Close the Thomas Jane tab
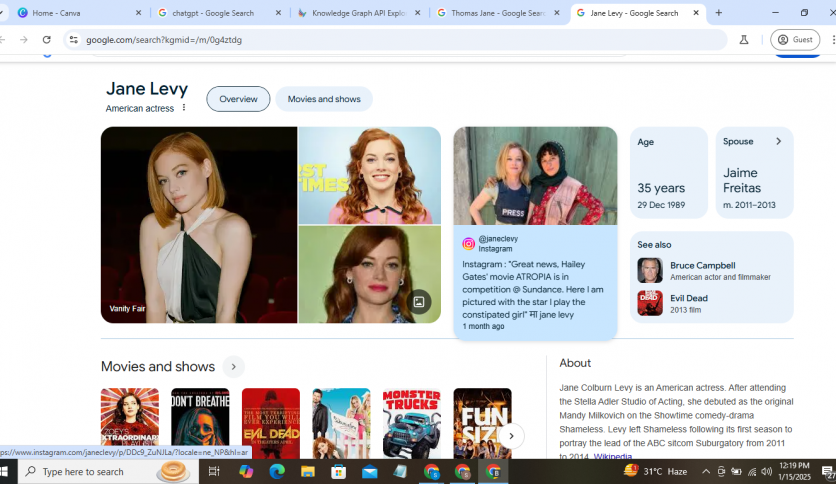 tap(557, 13)
